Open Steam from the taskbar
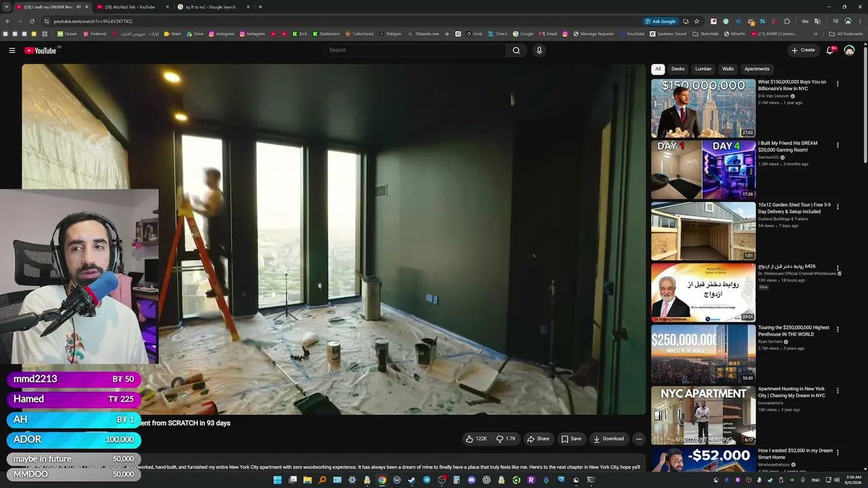The height and width of the screenshot is (488, 868). [x=412, y=480]
